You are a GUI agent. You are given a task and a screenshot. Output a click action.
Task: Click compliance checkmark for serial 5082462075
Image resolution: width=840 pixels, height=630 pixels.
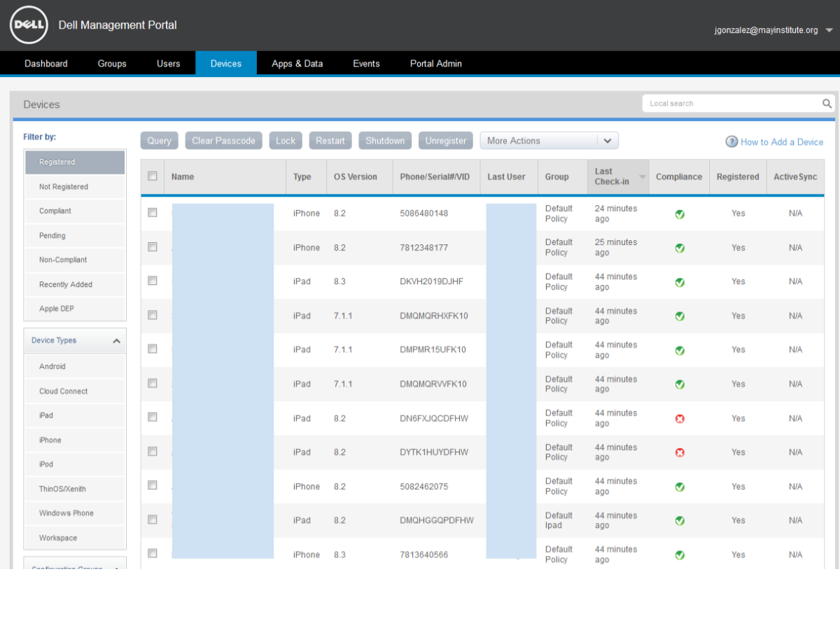click(680, 486)
